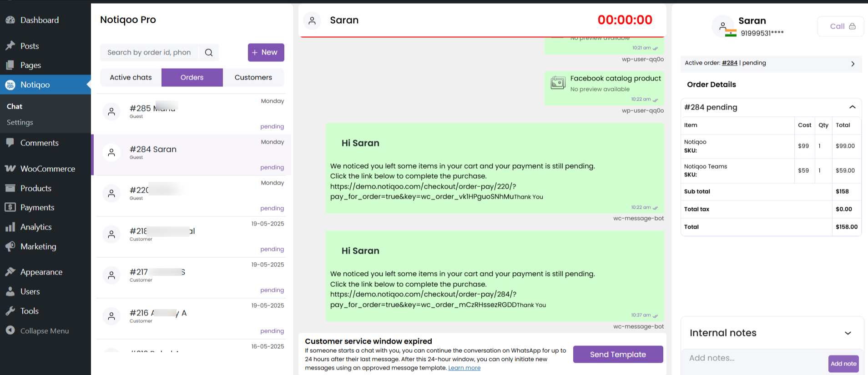Click the search magnifier icon
The image size is (868, 375).
[209, 53]
